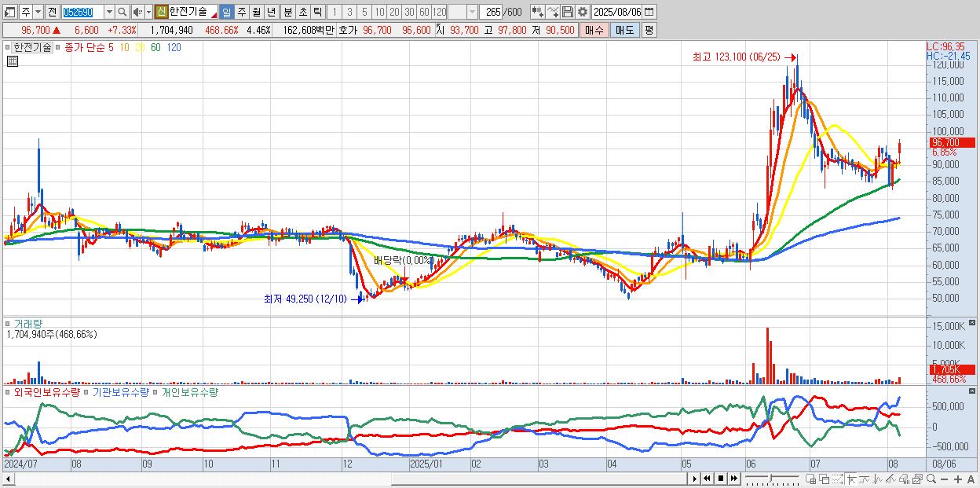Click the moving-average line overlay icon
The height and width of the screenshot is (488, 980).
pos(865,479)
